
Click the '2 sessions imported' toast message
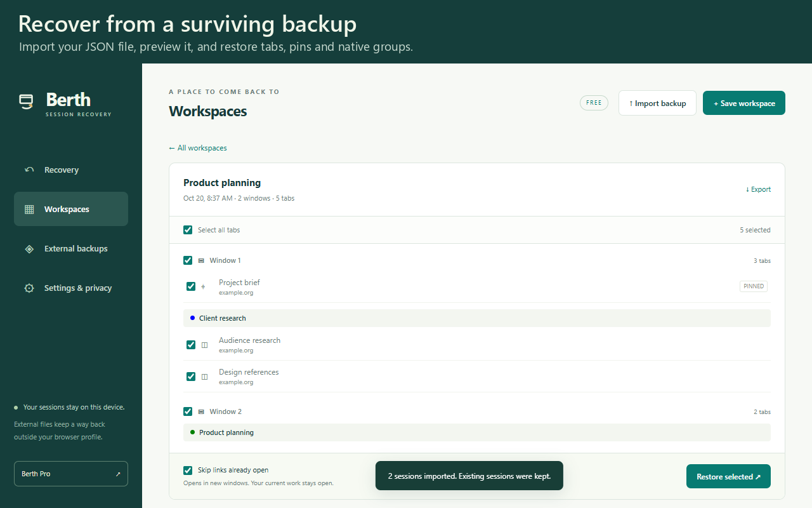[469, 476]
